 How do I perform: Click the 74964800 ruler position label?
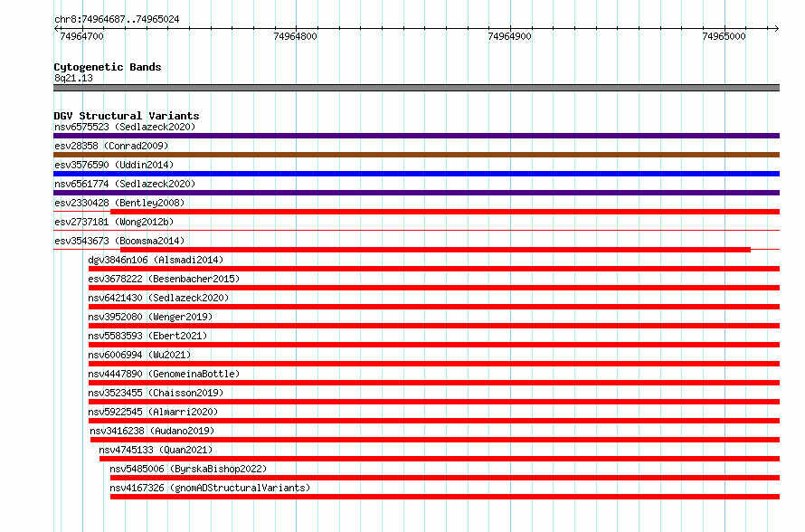[x=295, y=36]
